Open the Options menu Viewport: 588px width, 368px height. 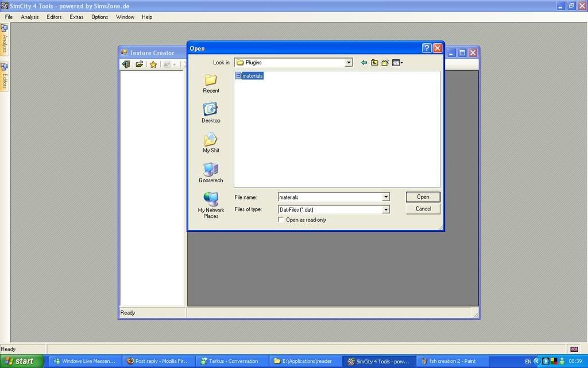[99, 17]
